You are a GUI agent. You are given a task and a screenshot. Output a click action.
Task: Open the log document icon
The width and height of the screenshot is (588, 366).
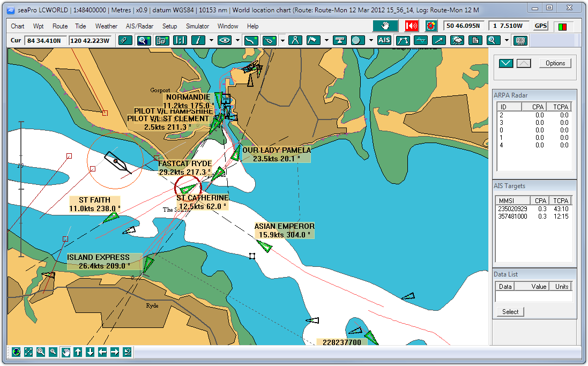[475, 41]
